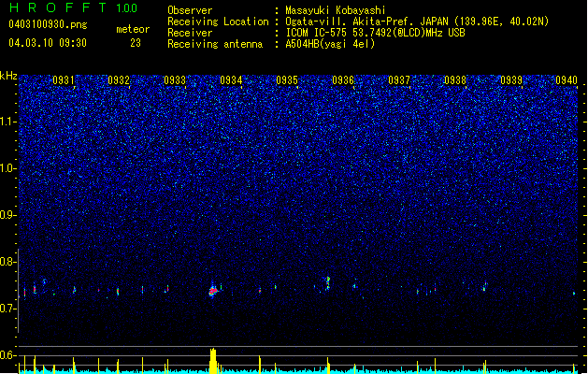Click the 0.7 frequency axis label
This screenshot has width=588, height=374.
coord(8,309)
